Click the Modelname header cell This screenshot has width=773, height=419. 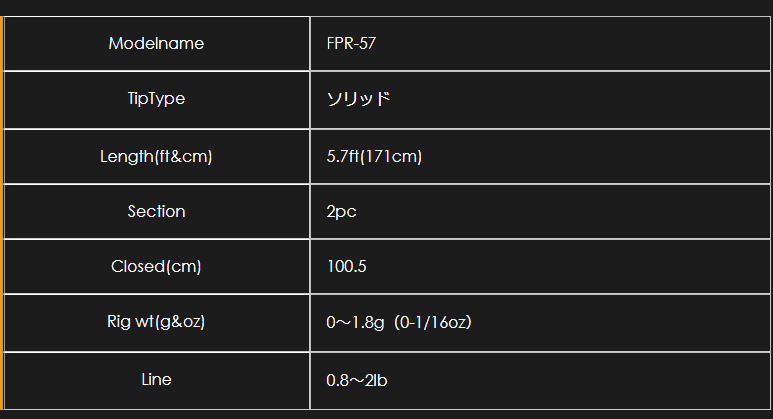[x=156, y=43]
